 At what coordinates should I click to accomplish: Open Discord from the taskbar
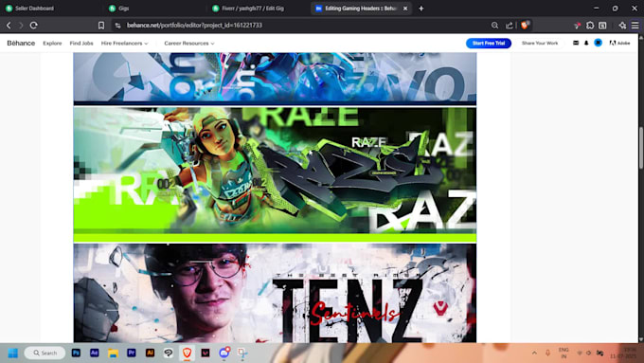tap(224, 353)
